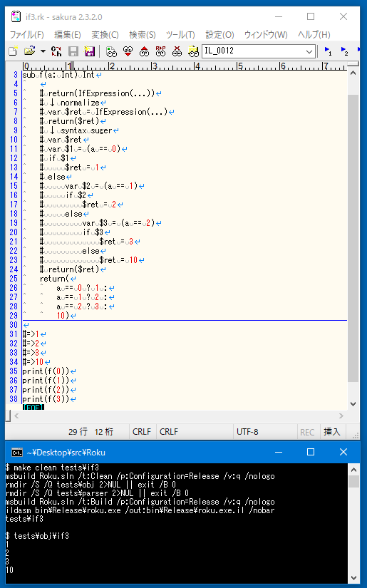Click the Find Next icon

(128, 51)
